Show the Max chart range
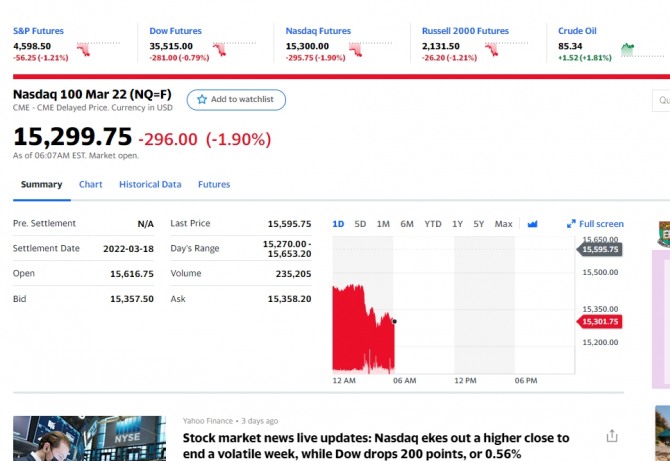The width and height of the screenshot is (670, 461). pos(503,224)
